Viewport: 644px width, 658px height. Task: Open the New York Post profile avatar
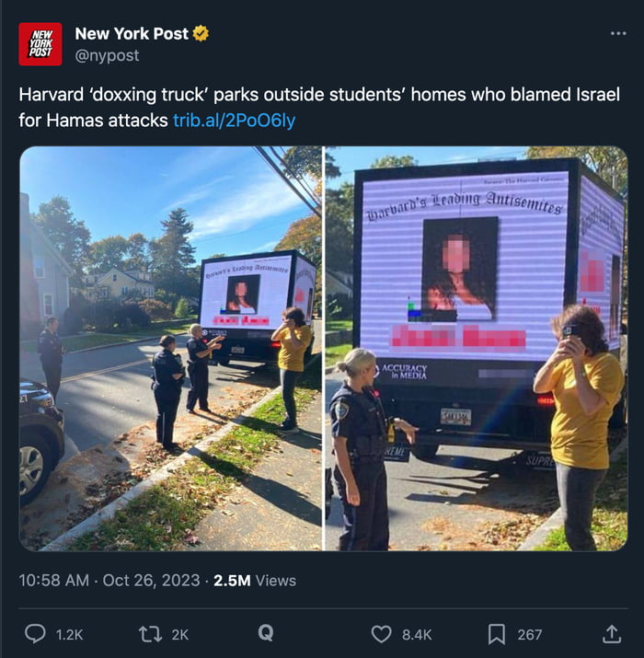pos(40,44)
